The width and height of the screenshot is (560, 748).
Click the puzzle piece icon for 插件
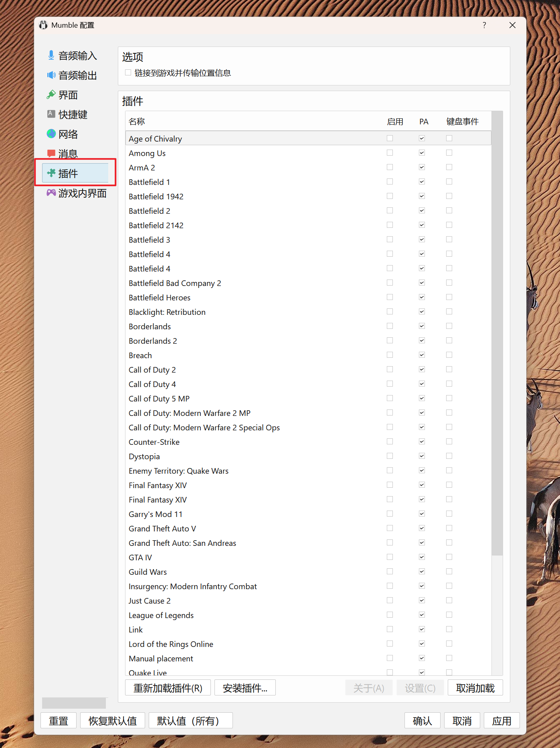(x=51, y=173)
